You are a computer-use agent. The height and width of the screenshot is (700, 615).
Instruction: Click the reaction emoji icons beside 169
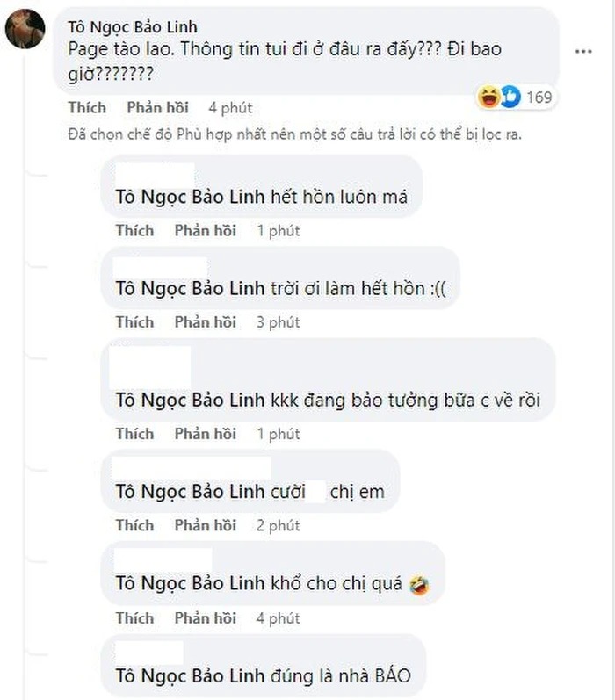[499, 97]
